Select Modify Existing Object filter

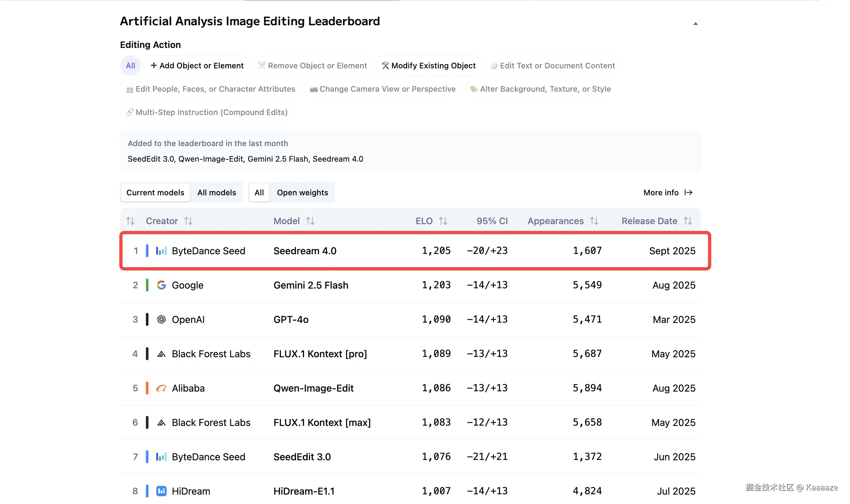coord(428,65)
